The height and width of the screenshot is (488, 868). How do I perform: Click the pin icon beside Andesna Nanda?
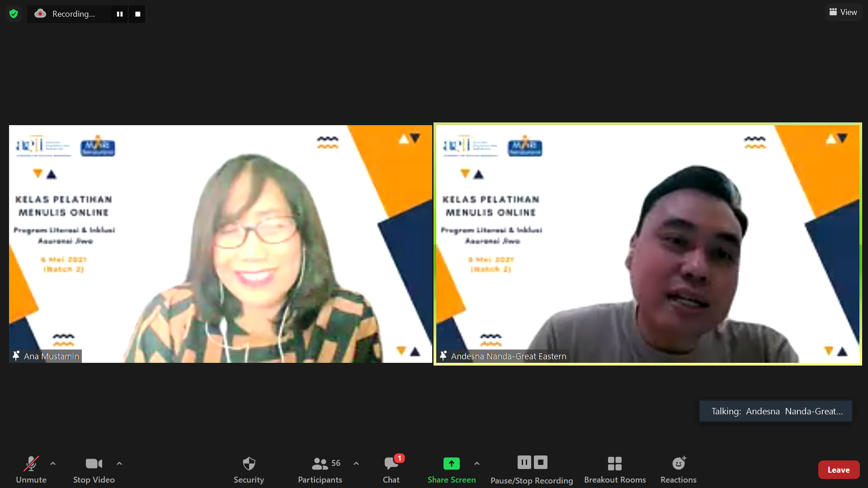click(443, 356)
